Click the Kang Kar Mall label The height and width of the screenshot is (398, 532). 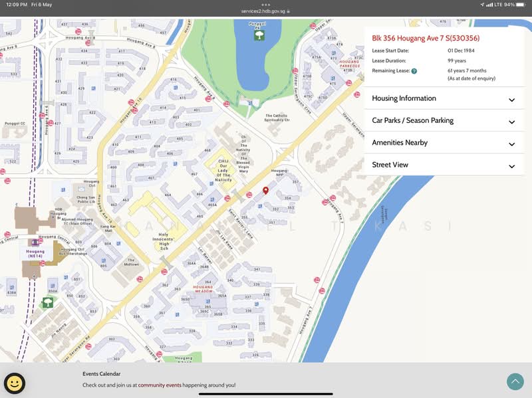click(108, 228)
